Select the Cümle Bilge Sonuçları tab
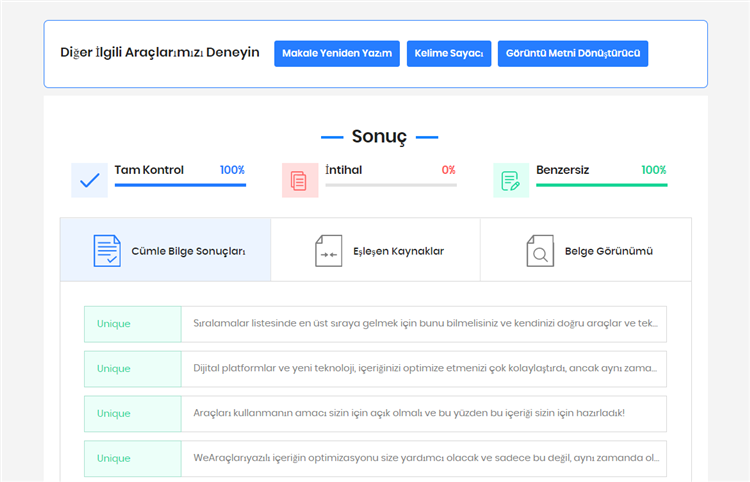The height and width of the screenshot is (482, 750). click(165, 250)
